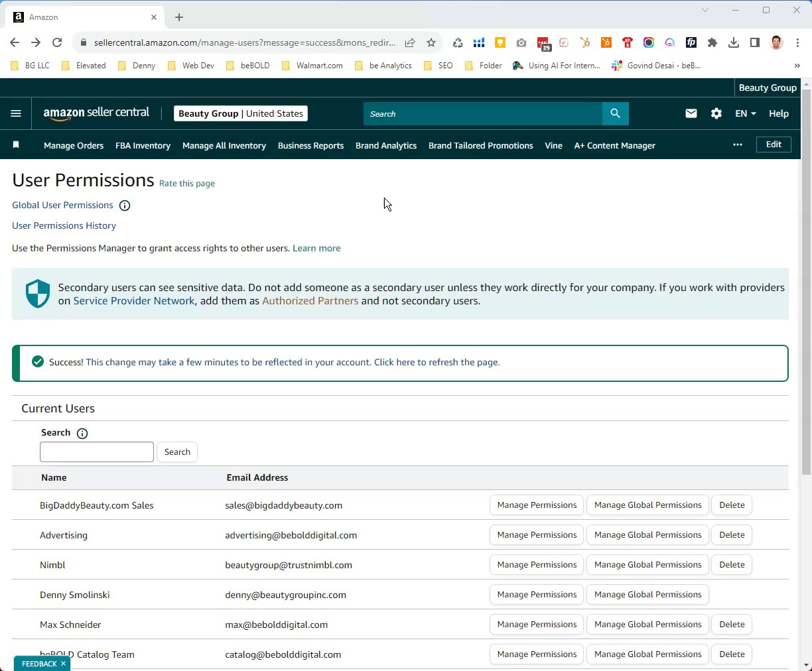
Task: Click the blue bar chart extension icon
Action: point(479,42)
